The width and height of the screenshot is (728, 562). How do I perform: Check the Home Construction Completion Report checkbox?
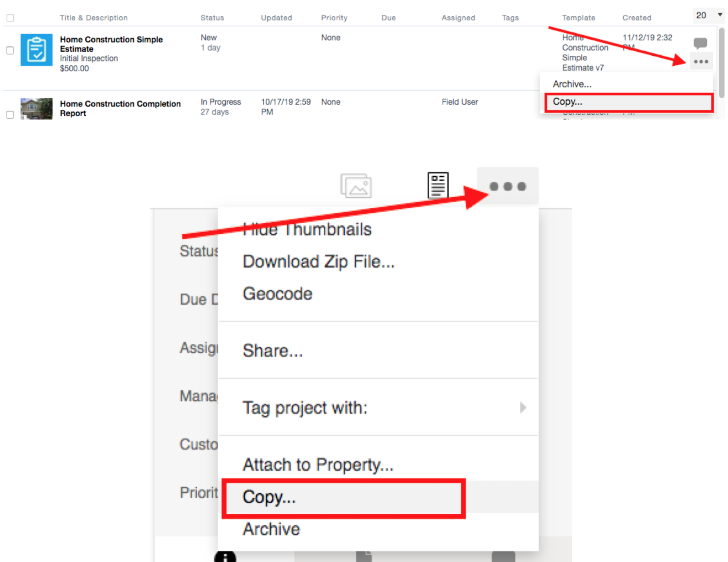click(x=10, y=114)
